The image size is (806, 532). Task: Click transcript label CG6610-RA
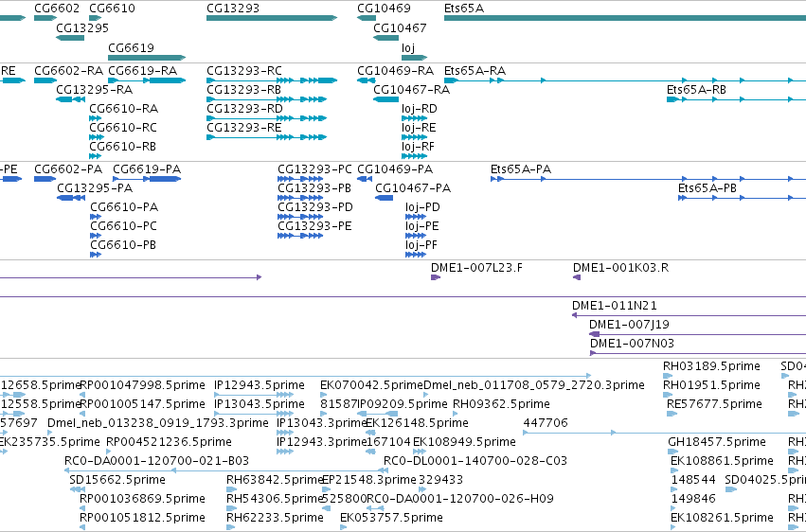click(124, 109)
